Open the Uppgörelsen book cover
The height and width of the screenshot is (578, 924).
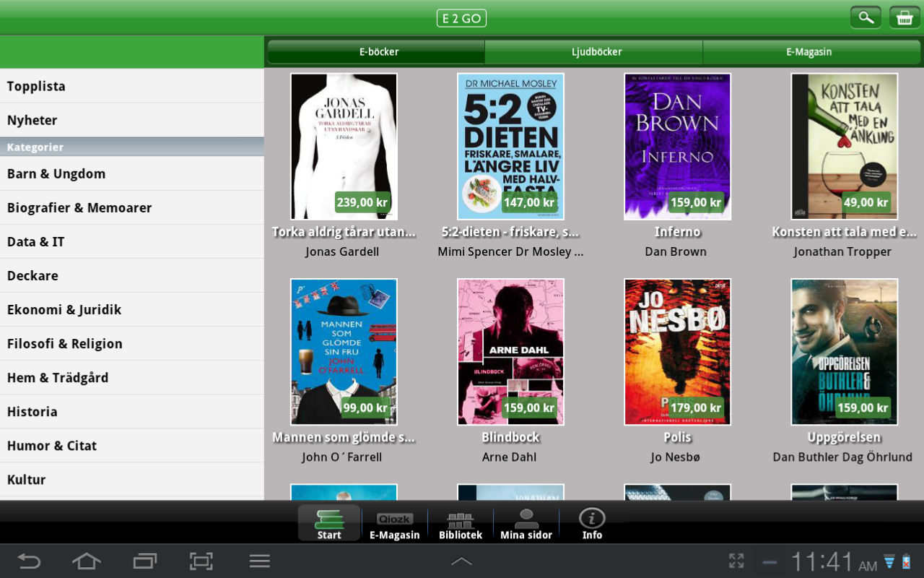click(x=844, y=352)
